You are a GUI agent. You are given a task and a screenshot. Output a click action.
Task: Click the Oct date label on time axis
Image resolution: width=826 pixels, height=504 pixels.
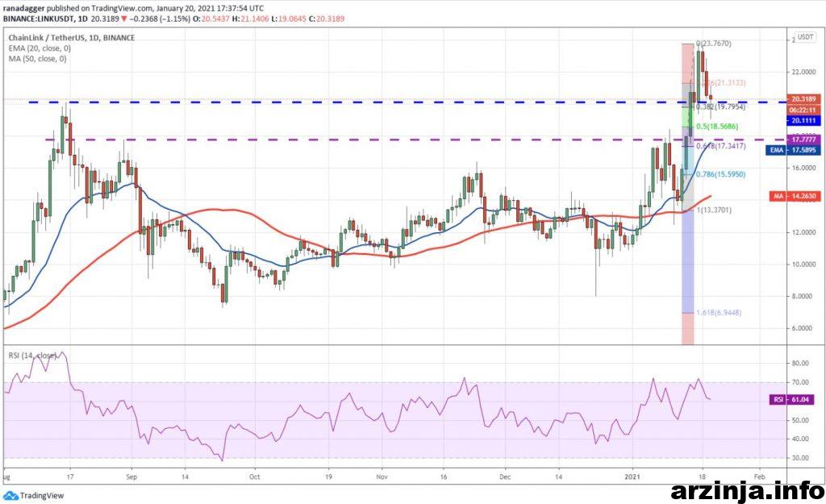tap(254, 477)
